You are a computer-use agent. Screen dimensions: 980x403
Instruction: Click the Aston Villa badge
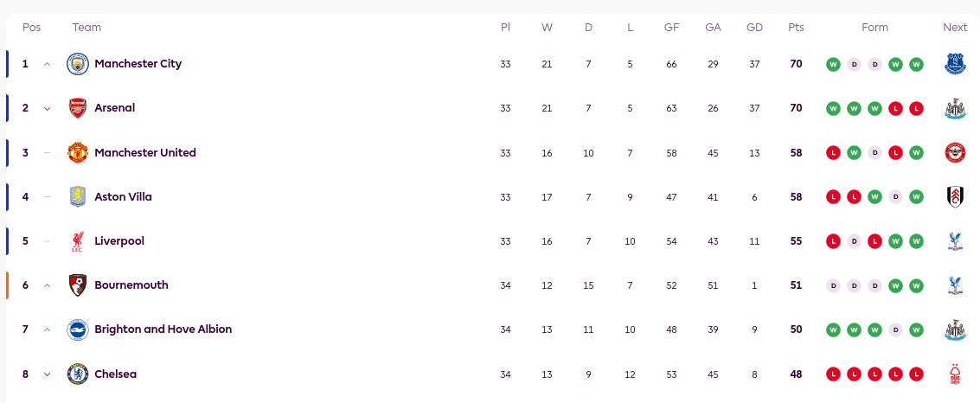point(78,197)
